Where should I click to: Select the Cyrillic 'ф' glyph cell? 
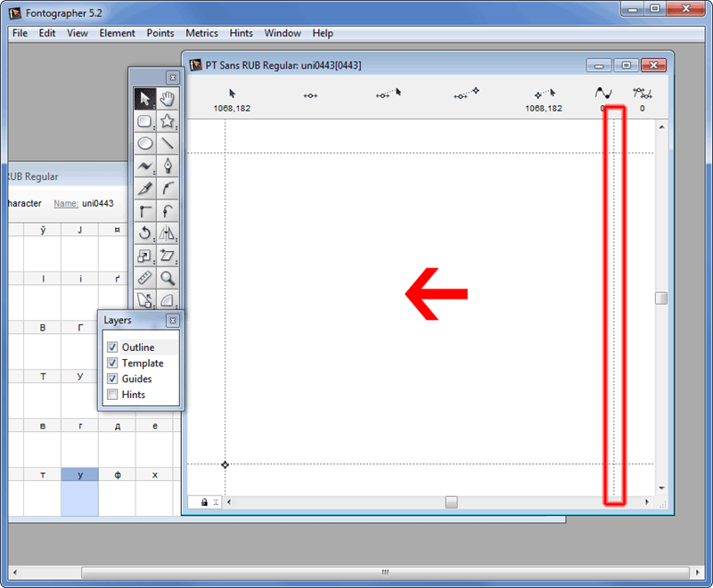pos(118,475)
